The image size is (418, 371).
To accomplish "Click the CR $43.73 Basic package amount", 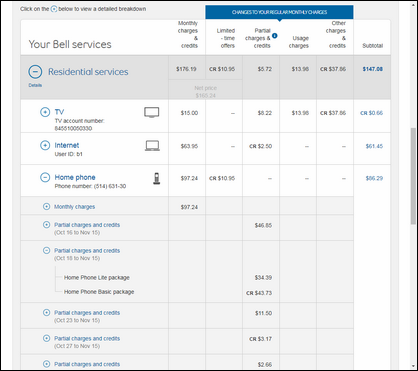I will coord(259,293).
